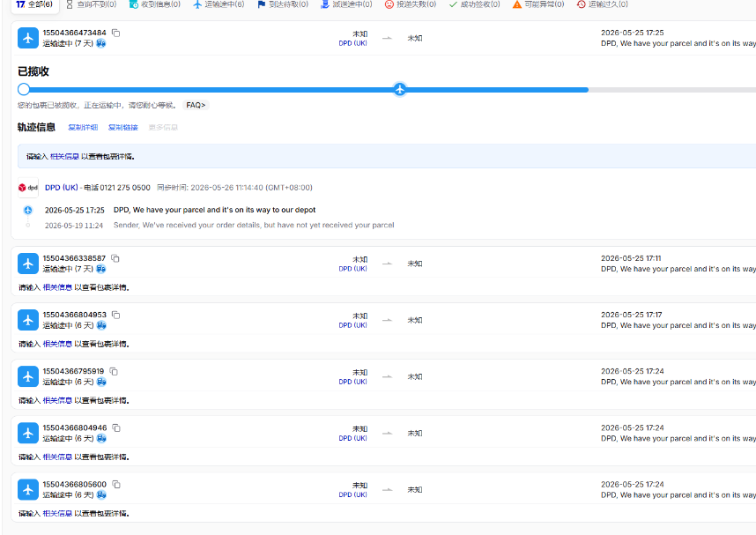
Task: Open 相关信息 link under 15504366804946
Action: click(x=57, y=457)
